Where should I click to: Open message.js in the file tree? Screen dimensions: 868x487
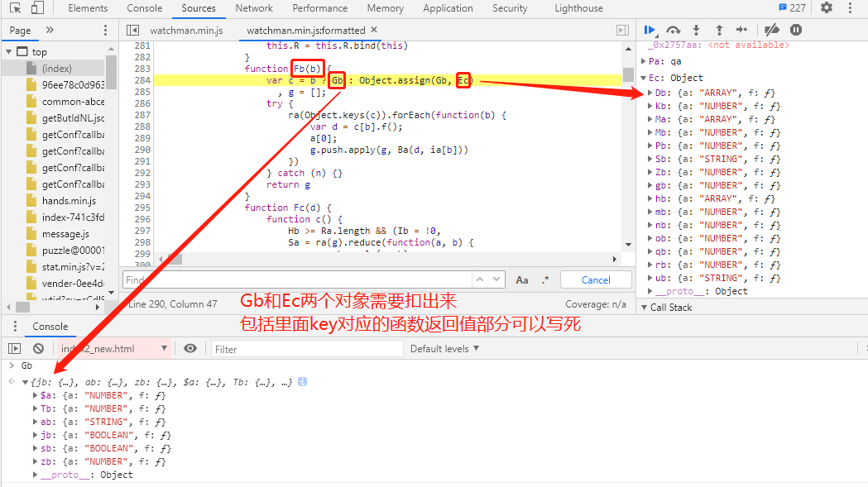coord(65,234)
